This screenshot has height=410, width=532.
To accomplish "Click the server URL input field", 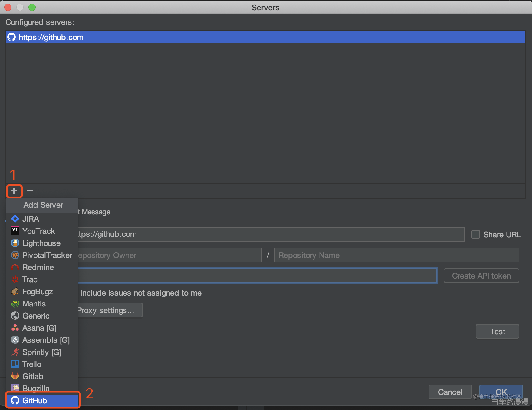I will 271,234.
